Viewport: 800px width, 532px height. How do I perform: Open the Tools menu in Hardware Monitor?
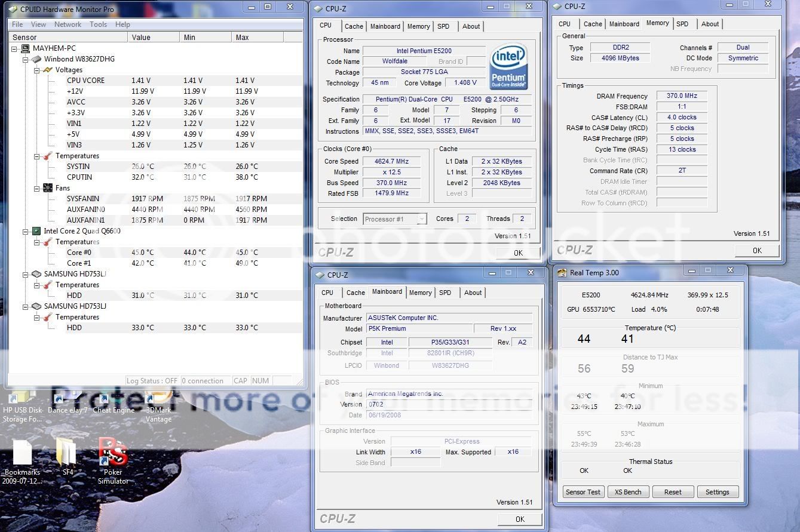pos(99,24)
